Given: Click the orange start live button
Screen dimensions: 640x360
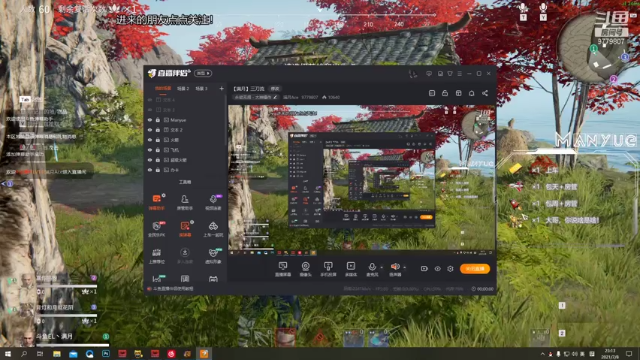Looking at the screenshot, I should 475,269.
